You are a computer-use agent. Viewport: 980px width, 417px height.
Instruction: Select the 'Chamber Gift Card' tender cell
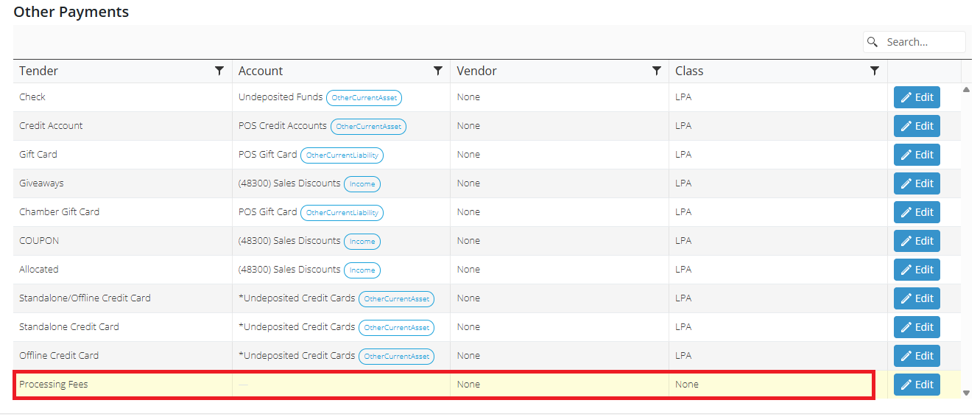[x=122, y=212]
